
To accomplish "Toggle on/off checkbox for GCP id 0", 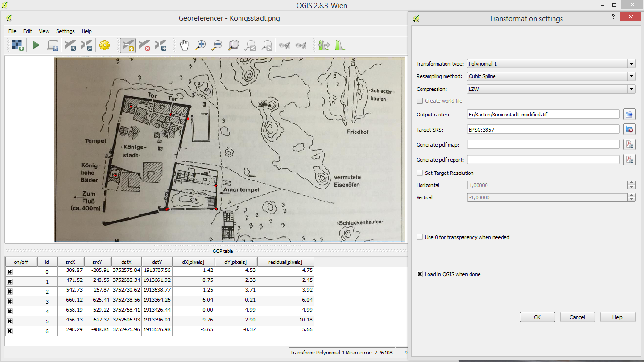I will [9, 272].
